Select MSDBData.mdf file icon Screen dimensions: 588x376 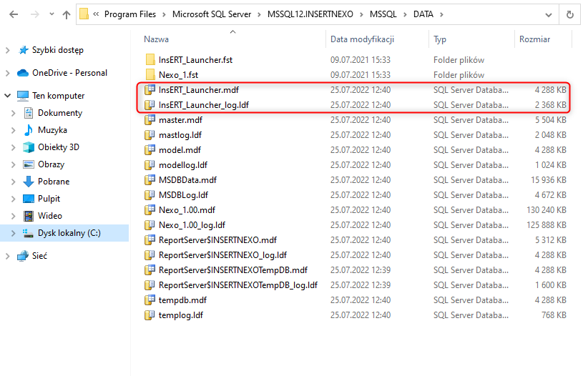pos(150,180)
